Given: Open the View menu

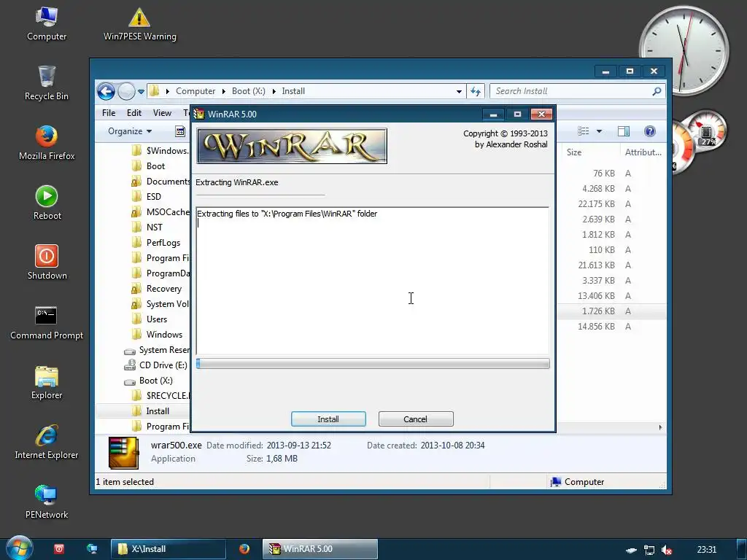Looking at the screenshot, I should (162, 113).
